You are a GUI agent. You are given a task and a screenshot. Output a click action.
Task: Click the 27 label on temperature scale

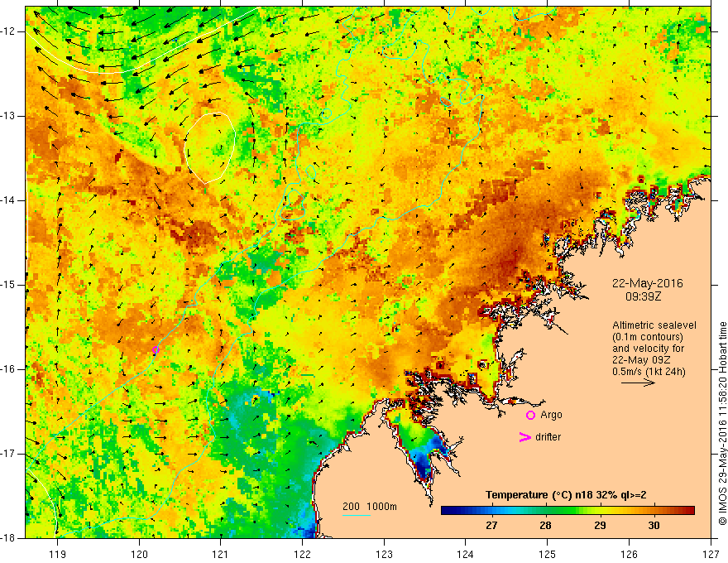(491, 526)
